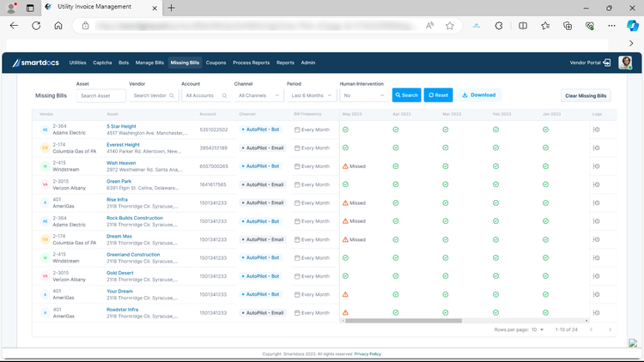The image size is (644, 362).
Task: Open rows per page dropdown
Action: click(x=538, y=329)
